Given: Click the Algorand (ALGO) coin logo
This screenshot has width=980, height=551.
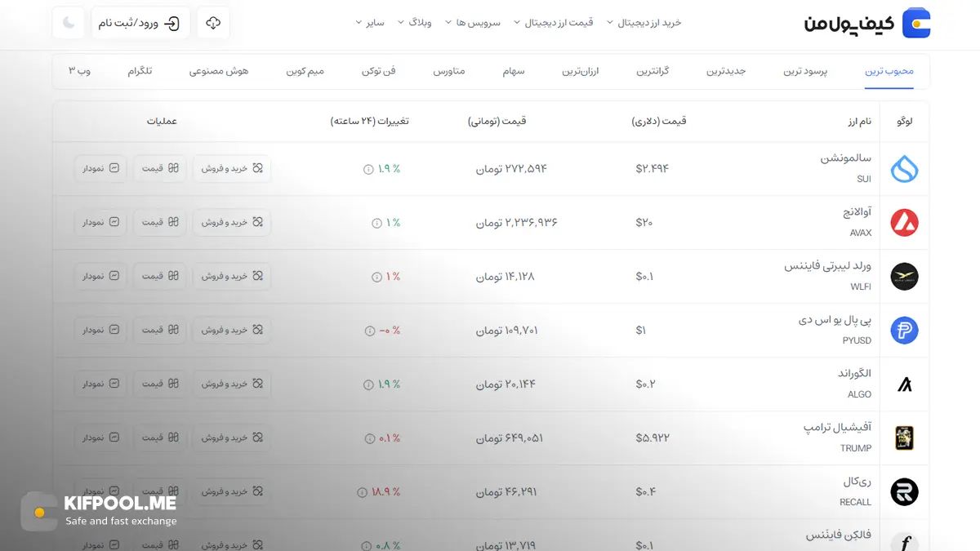Looking at the screenshot, I should tap(904, 384).
